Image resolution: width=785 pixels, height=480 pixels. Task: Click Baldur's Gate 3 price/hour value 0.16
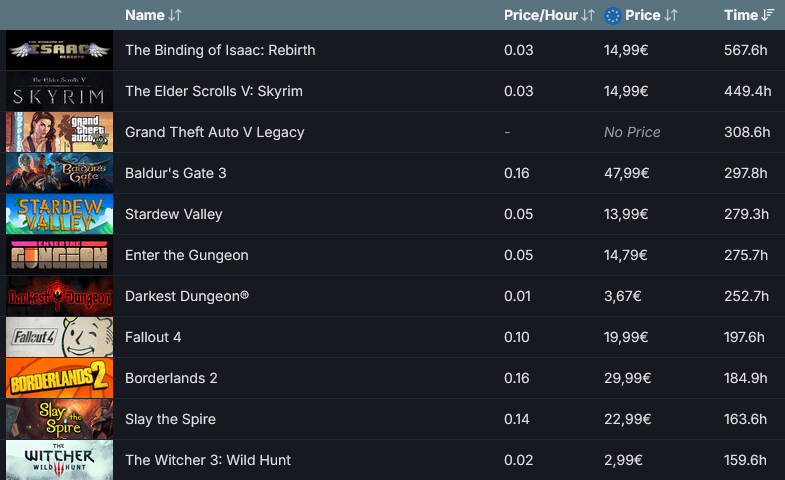point(517,173)
